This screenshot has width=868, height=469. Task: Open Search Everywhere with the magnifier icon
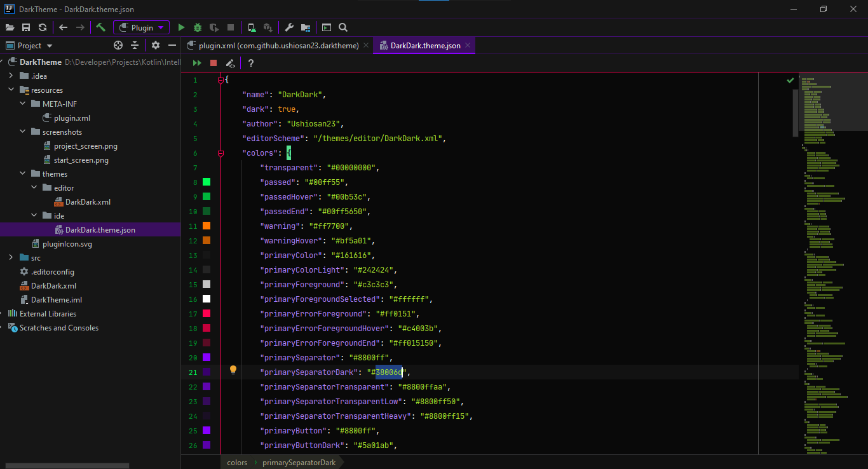[343, 27]
